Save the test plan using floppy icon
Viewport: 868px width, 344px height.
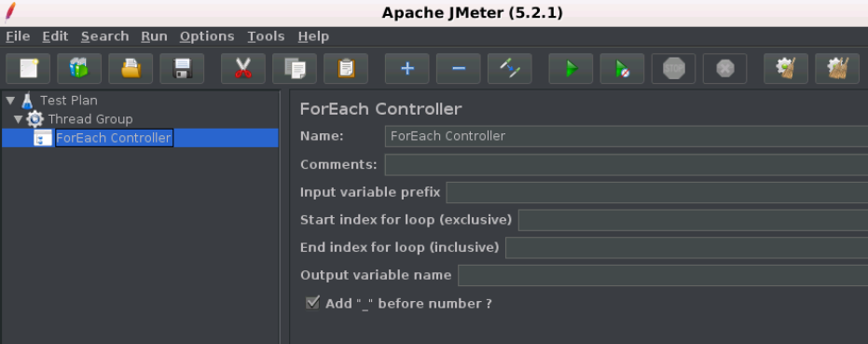click(x=182, y=69)
